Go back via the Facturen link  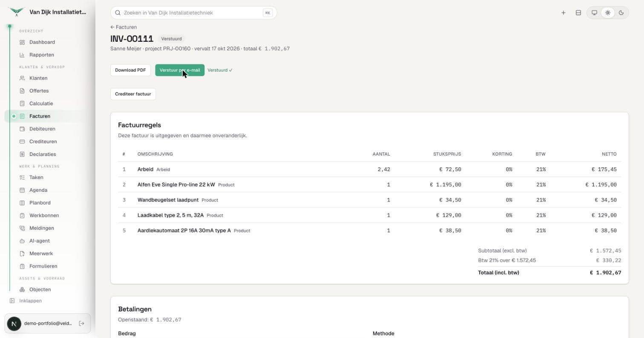(x=124, y=27)
